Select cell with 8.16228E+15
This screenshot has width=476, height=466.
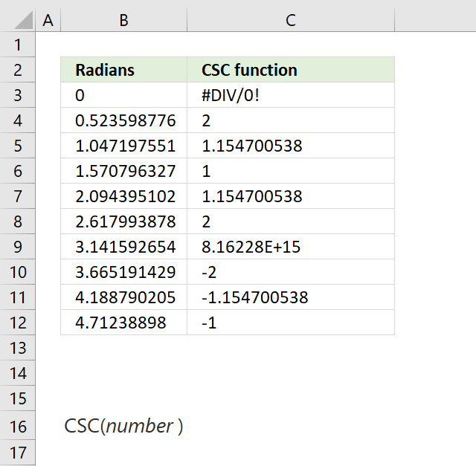pyautogui.click(x=291, y=246)
